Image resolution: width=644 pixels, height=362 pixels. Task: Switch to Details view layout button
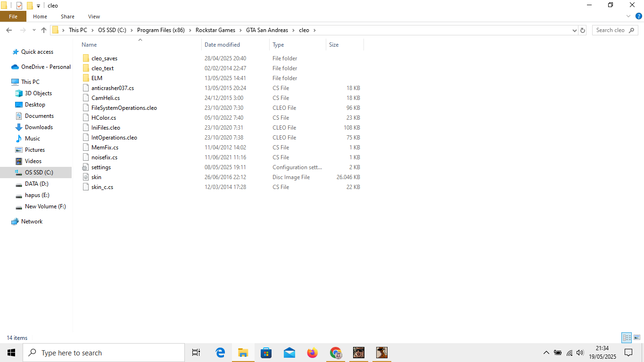[627, 337]
